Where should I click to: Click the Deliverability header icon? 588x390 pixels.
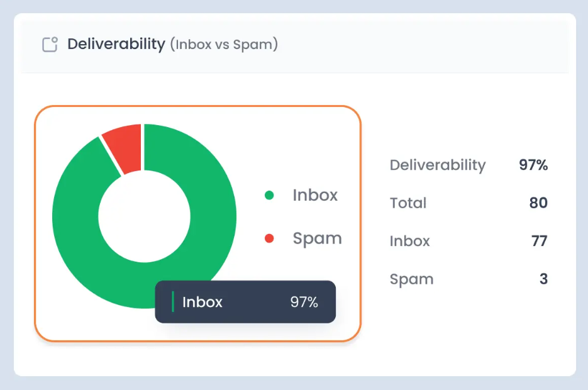(x=50, y=45)
